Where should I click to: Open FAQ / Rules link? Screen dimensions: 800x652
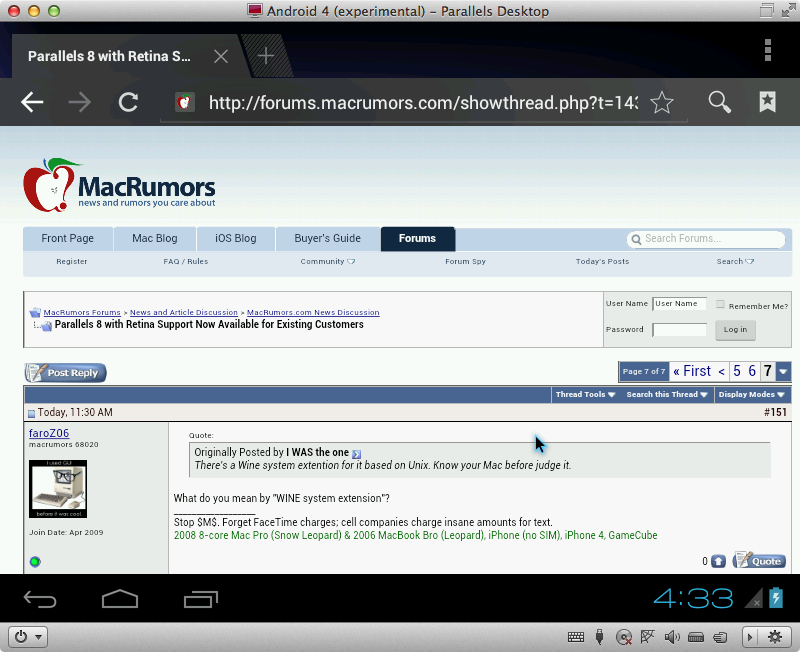(x=186, y=261)
